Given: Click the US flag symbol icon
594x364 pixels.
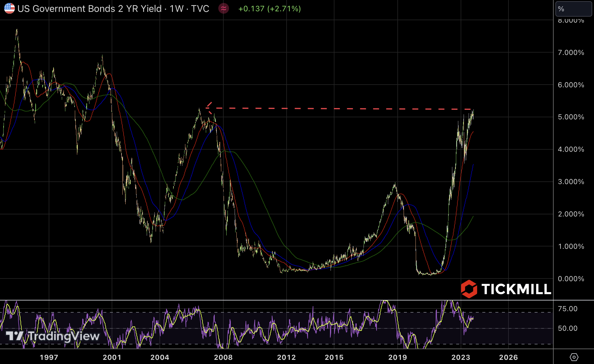Looking at the screenshot, I should pyautogui.click(x=9, y=9).
